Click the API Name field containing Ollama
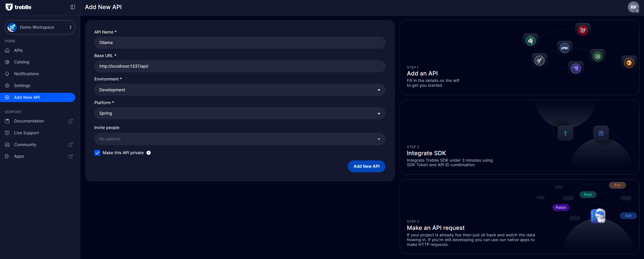This screenshot has width=644, height=259. [240, 43]
